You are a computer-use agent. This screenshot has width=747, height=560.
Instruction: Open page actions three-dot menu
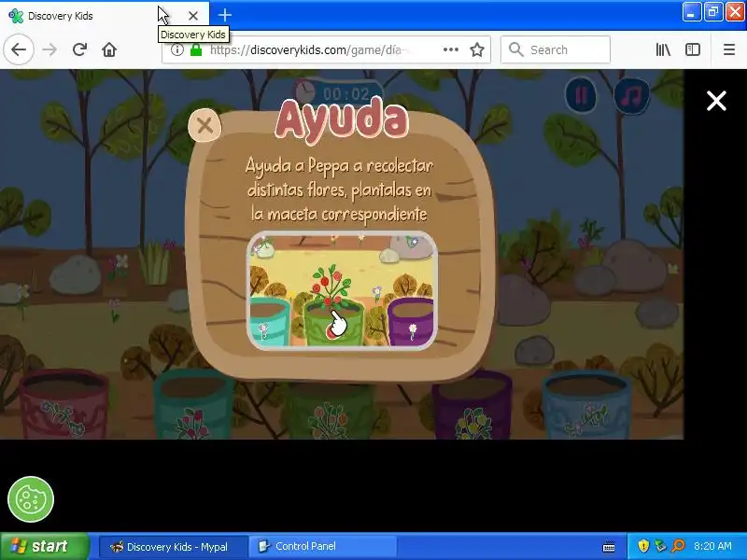tap(451, 49)
